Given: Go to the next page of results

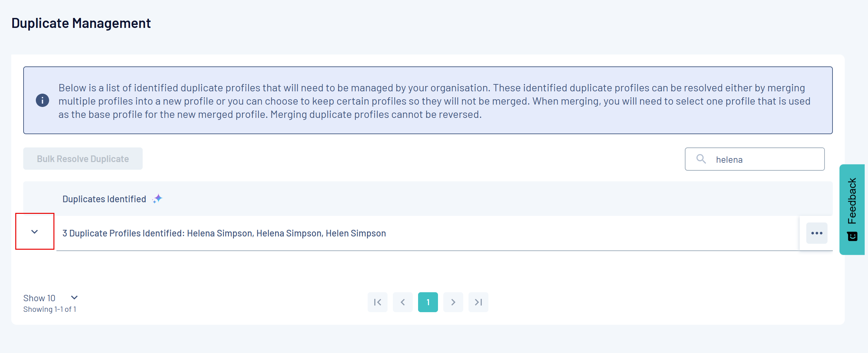Looking at the screenshot, I should tap(453, 302).
